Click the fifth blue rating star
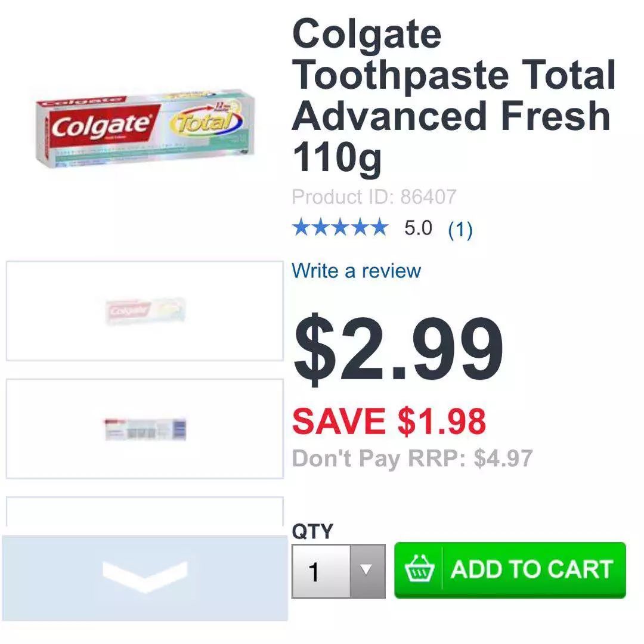The image size is (644, 644). pyautogui.click(x=378, y=228)
